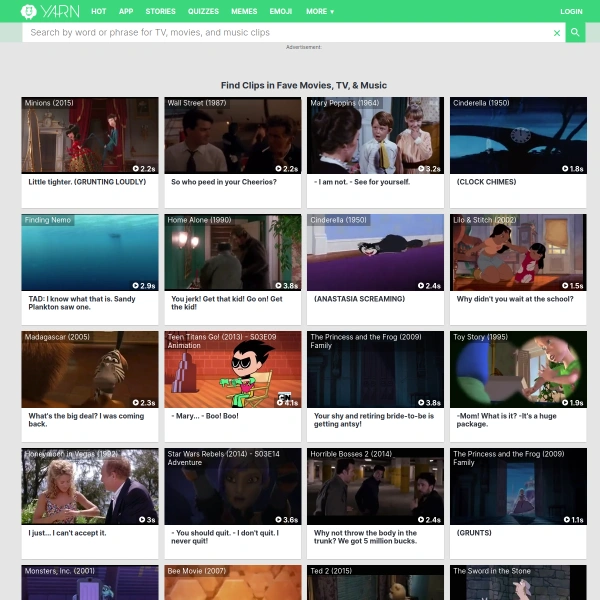Viewport: 600px width, 600px height.
Task: Select the EMOJI nav item
Action: (x=280, y=12)
